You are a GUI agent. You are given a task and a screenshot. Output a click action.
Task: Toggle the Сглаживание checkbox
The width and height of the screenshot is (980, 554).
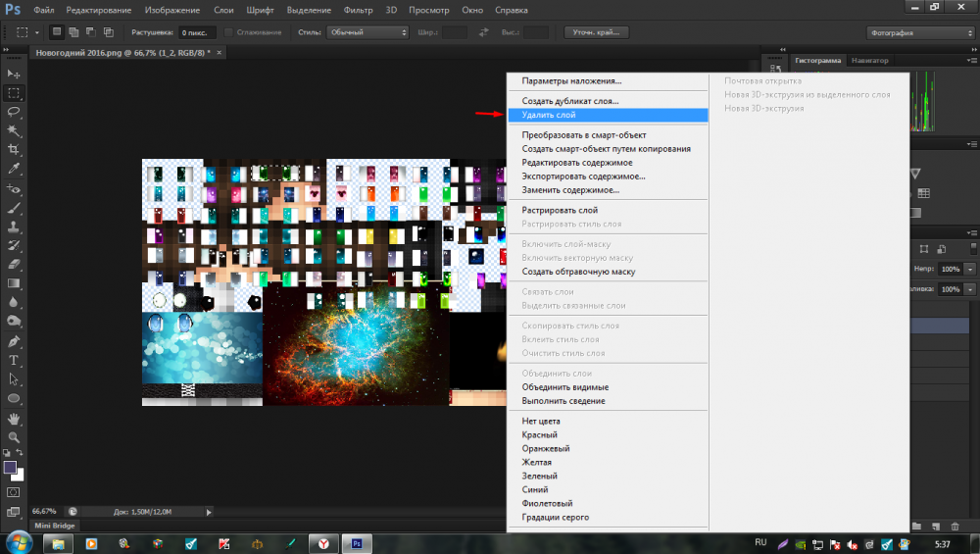point(228,32)
